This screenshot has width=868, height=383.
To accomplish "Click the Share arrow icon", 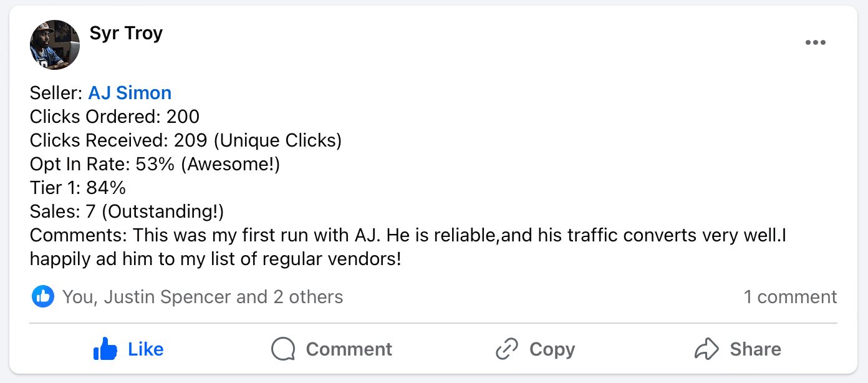I will click(706, 349).
